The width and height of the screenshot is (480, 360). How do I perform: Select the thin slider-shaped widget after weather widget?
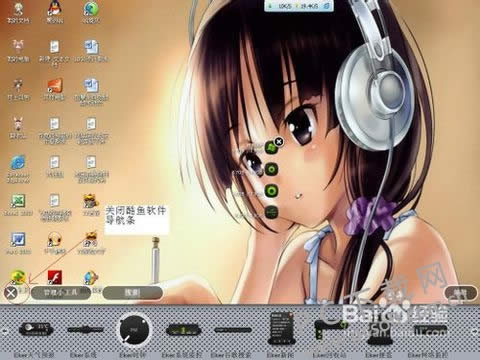(85, 330)
